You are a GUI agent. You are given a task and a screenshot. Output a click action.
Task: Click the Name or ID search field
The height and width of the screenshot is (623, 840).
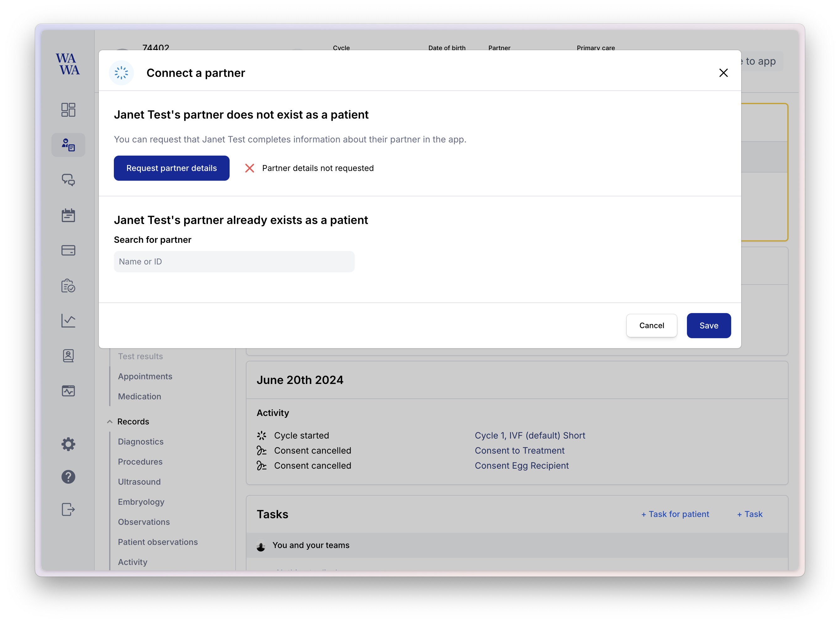coord(234,262)
